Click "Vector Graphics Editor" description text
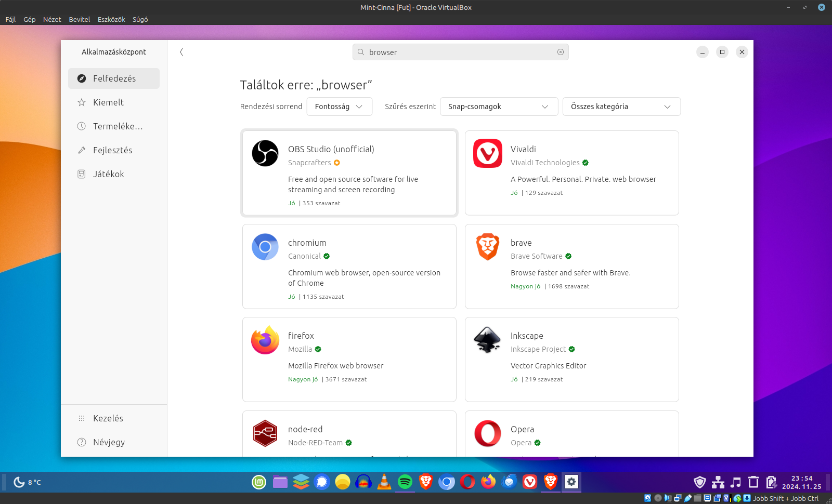This screenshot has height=504, width=832. click(x=548, y=366)
